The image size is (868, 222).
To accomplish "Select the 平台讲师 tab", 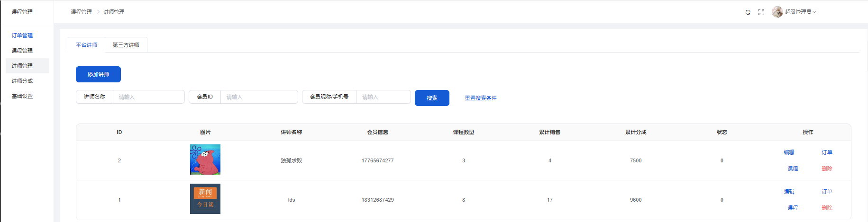I will pyautogui.click(x=86, y=45).
